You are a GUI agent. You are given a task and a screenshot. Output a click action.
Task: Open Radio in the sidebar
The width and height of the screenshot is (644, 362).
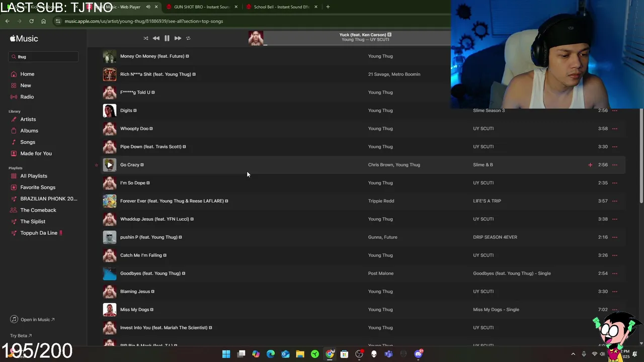(27, 97)
